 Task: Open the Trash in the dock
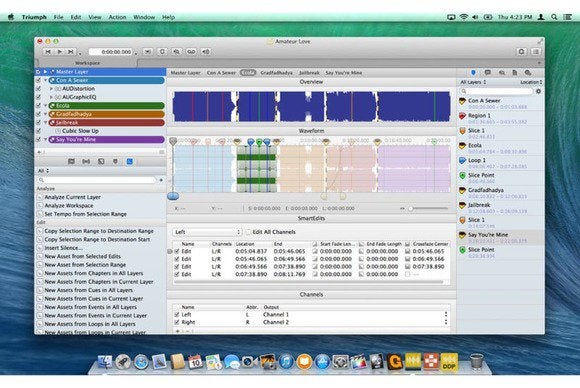click(x=476, y=362)
